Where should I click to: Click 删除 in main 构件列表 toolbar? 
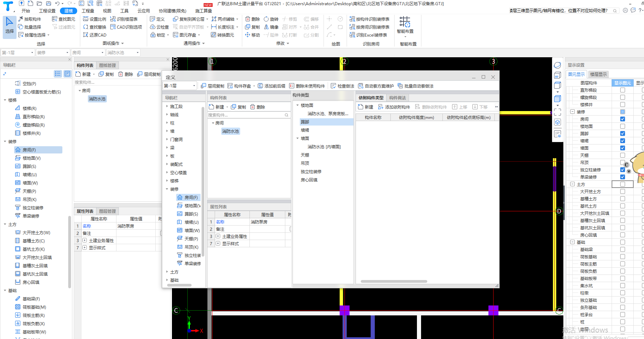125,74
